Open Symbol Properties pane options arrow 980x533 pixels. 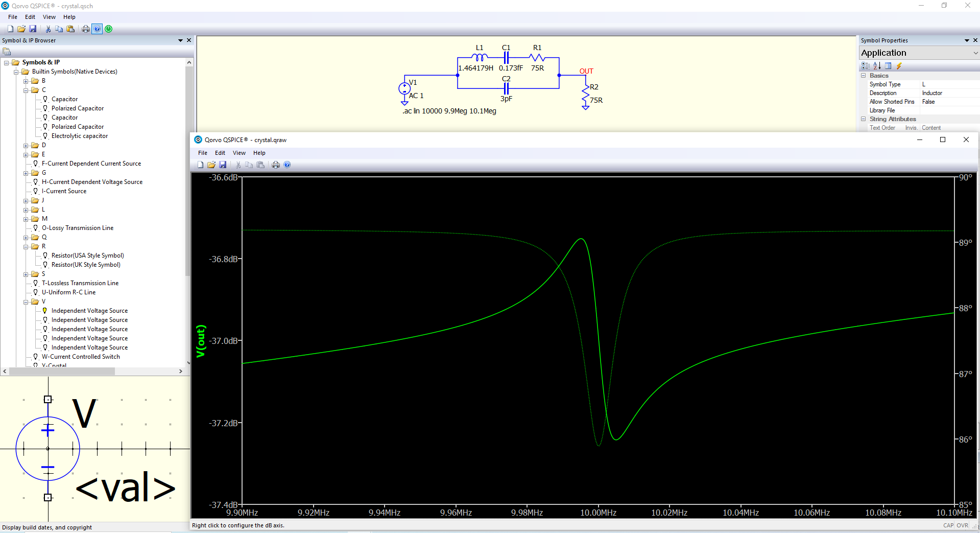[967, 40]
